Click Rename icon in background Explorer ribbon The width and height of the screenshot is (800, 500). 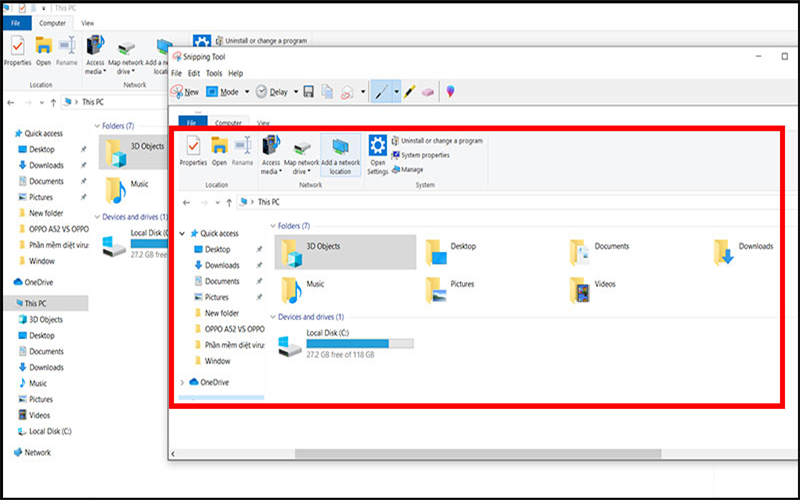67,51
